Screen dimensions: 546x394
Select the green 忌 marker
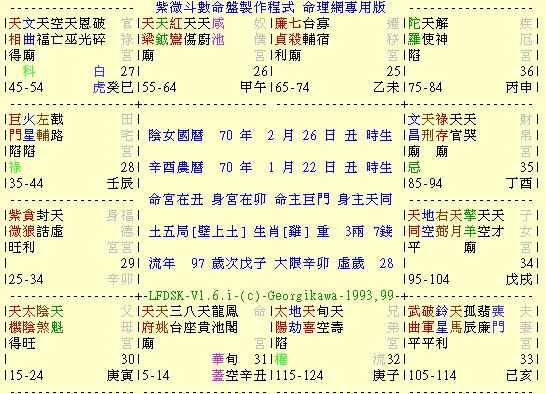point(414,167)
